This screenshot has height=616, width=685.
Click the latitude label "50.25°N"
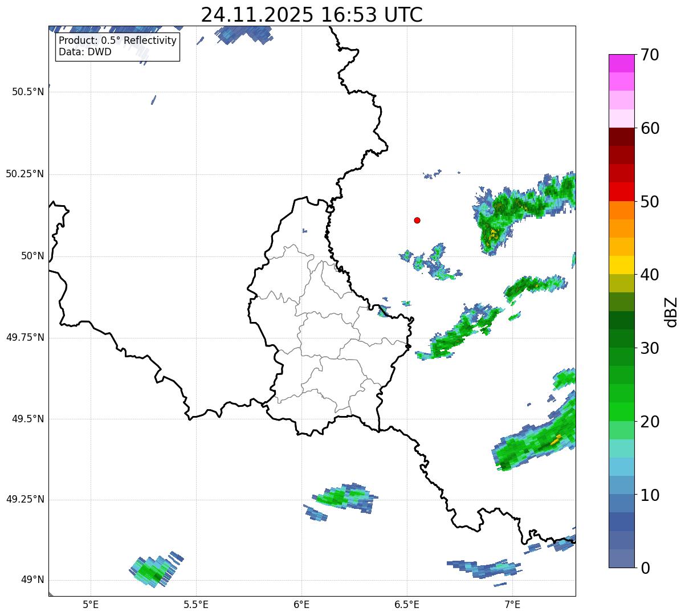[x=25, y=174]
